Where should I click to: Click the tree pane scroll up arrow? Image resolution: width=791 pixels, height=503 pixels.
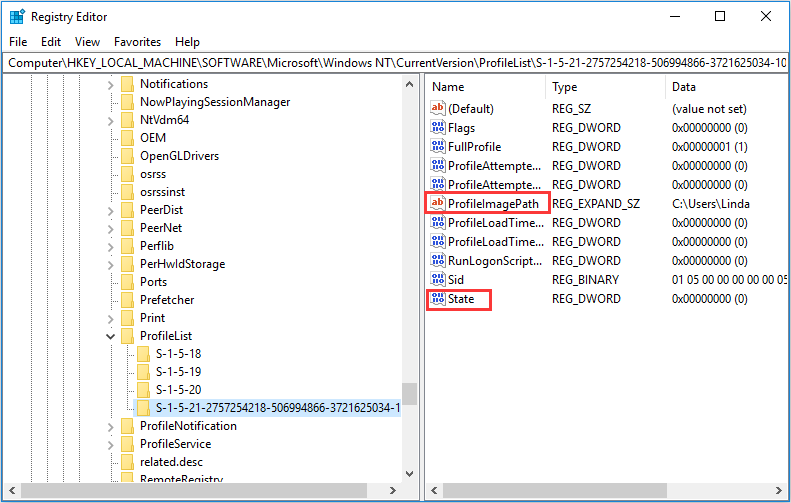(410, 84)
